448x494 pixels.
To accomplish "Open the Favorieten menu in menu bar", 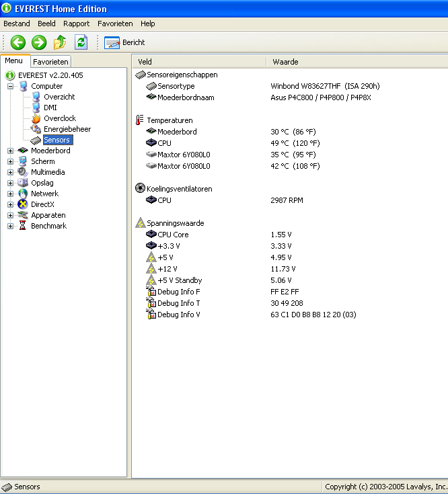I will [x=115, y=24].
